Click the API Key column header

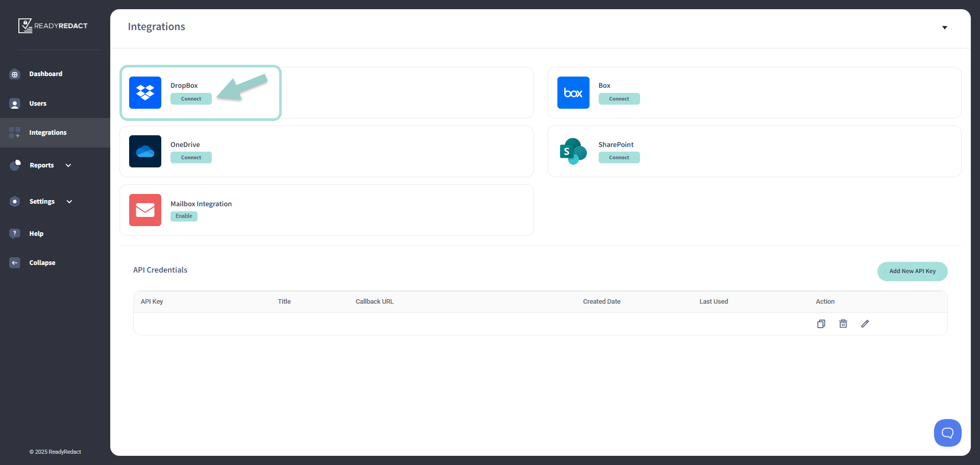152,302
